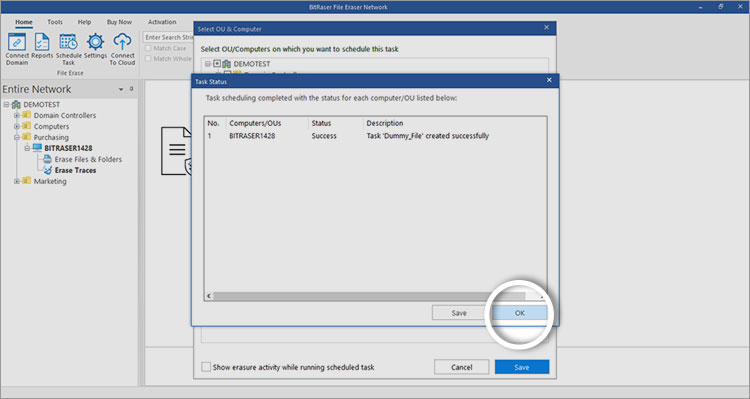
Task: Select the Domain Controllers tree label
Action: coord(65,115)
